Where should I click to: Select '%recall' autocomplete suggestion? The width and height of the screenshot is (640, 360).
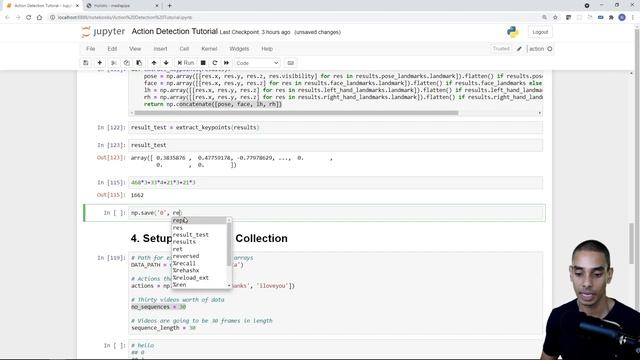[184, 263]
